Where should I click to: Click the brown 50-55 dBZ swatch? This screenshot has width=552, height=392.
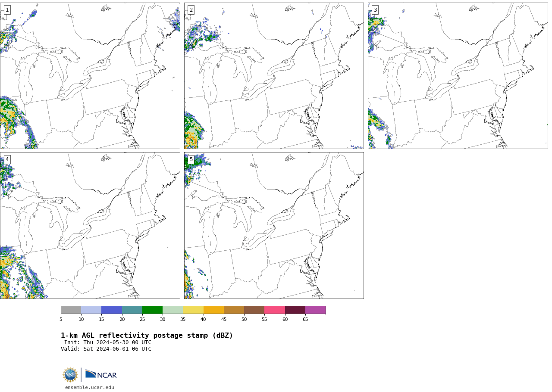[254, 310]
